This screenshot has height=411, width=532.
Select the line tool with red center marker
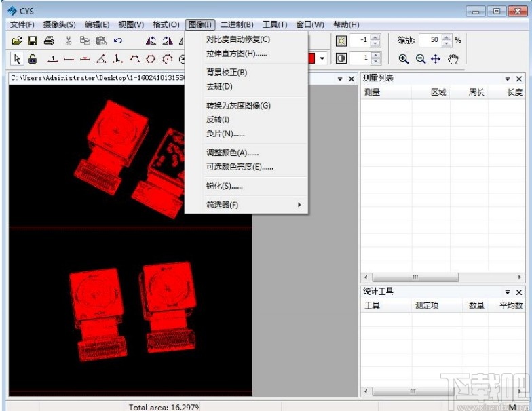tap(85, 59)
